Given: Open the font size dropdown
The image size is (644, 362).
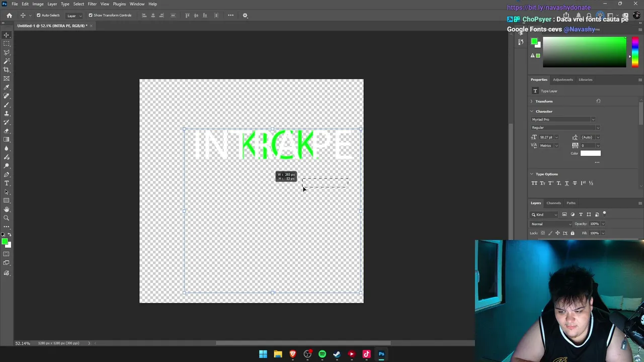Looking at the screenshot, I should 556,137.
